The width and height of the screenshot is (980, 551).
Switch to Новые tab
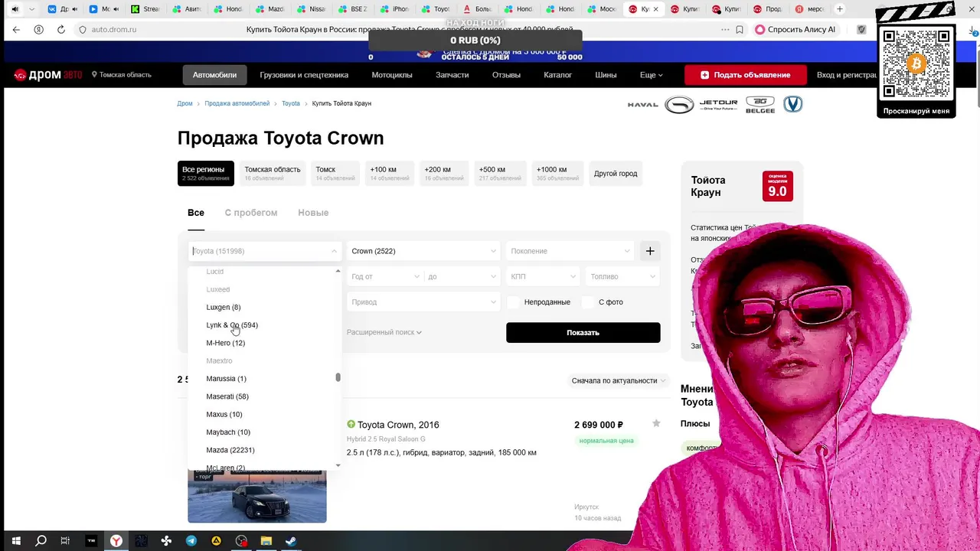[x=313, y=213]
